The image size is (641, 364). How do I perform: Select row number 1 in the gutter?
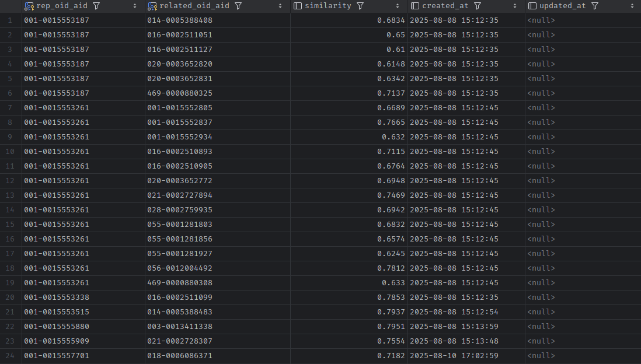point(11,20)
